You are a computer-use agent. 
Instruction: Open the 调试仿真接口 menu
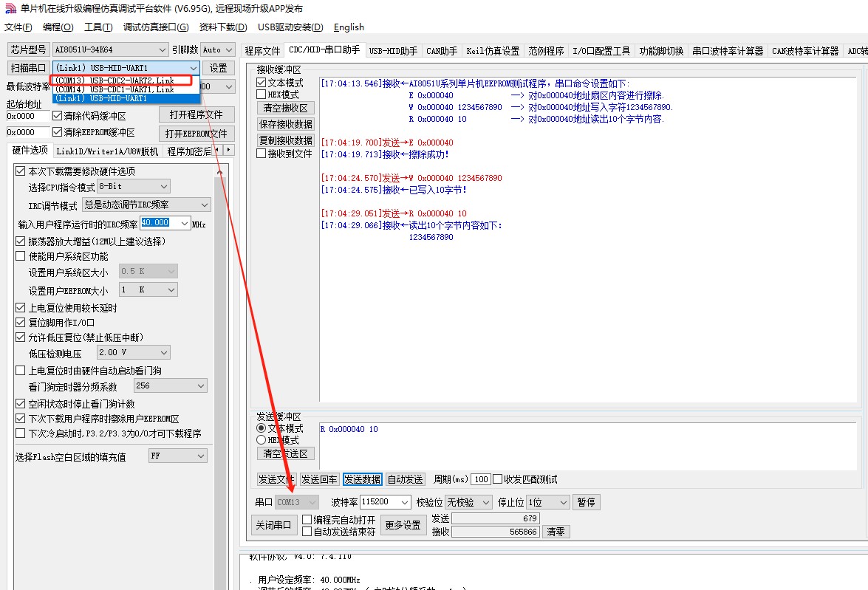155,27
